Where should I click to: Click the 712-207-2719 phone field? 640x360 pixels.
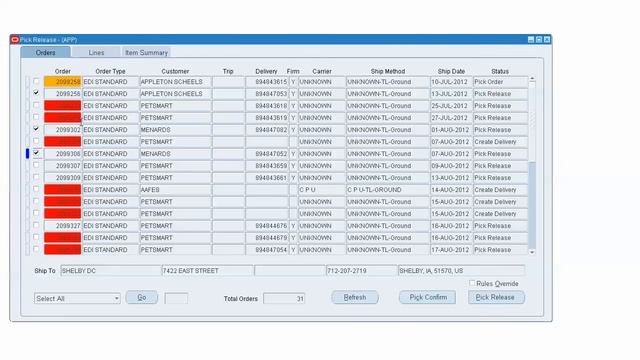[x=362, y=271]
